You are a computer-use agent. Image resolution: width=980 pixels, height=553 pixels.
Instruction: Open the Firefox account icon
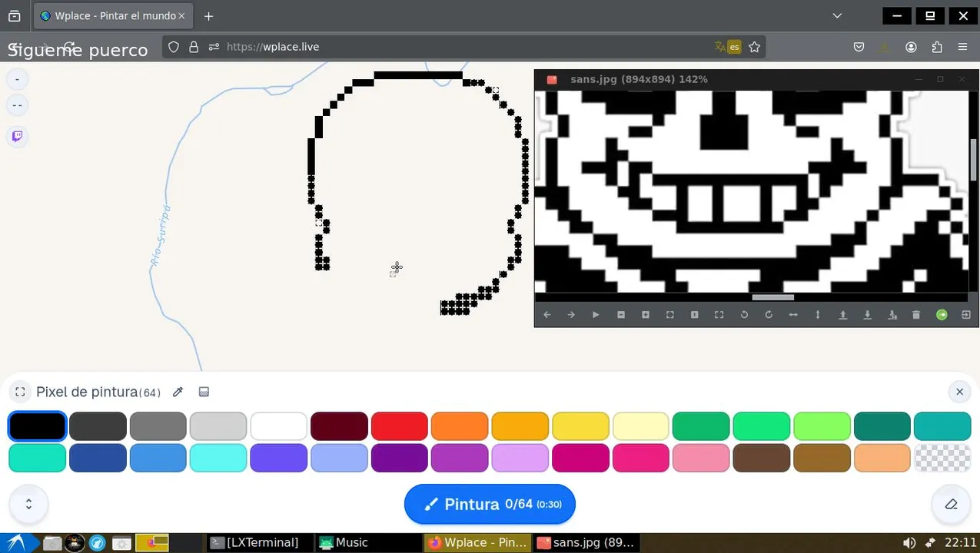(x=911, y=47)
